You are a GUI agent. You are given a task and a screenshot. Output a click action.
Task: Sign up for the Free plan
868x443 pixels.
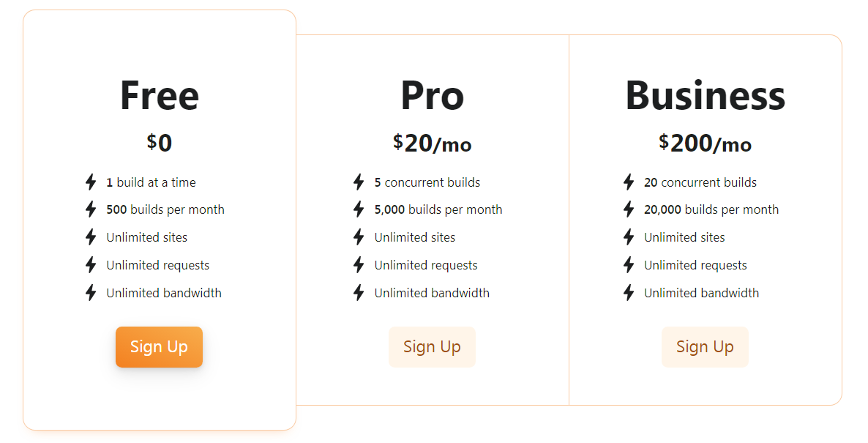(x=159, y=347)
